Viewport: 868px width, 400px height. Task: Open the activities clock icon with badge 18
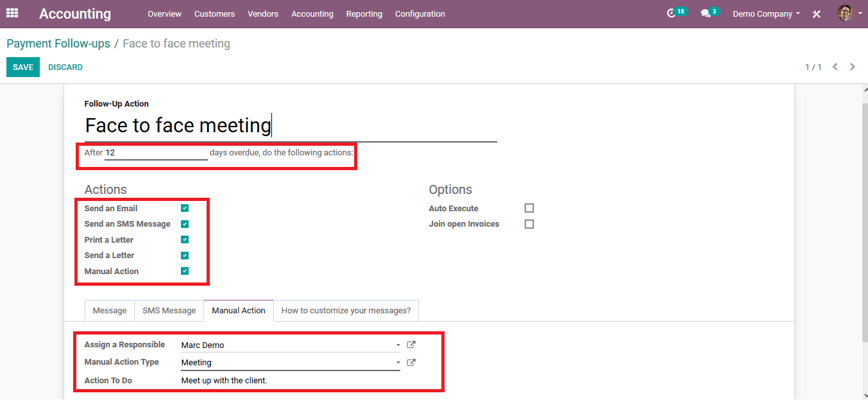tap(677, 13)
